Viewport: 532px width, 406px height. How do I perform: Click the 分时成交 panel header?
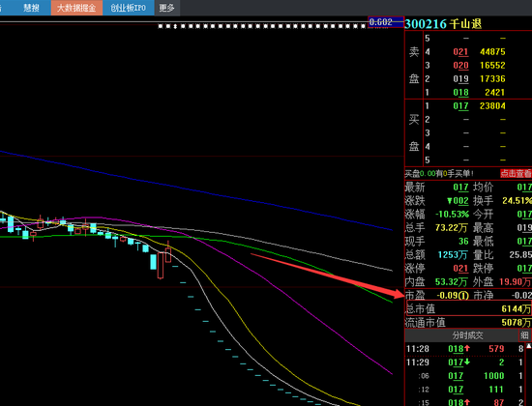pos(467,335)
